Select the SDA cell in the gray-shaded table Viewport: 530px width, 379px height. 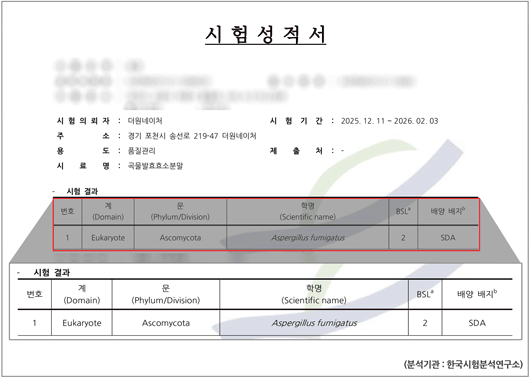pyautogui.click(x=448, y=238)
